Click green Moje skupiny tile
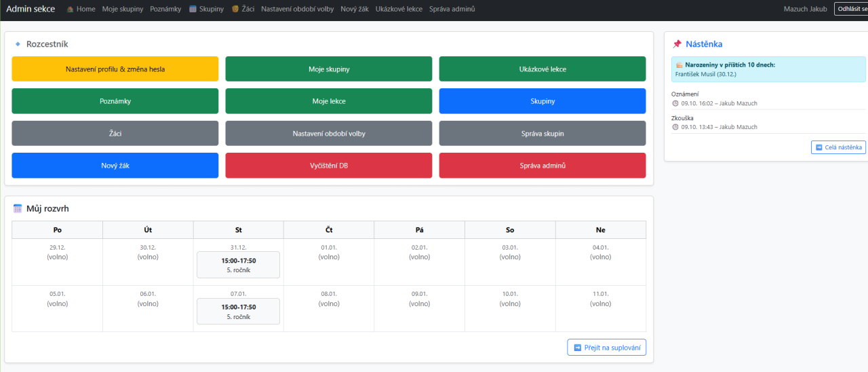Screen dimensions: 868x372 329,69
